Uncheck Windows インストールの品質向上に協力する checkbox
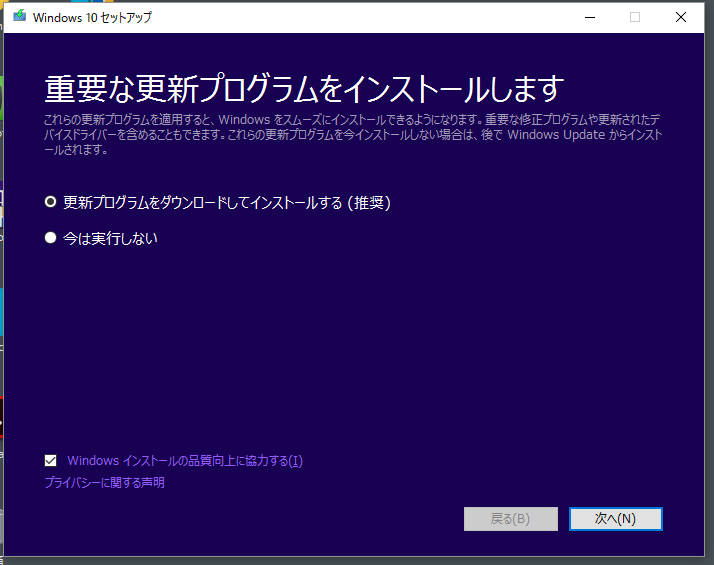The image size is (714, 565). tap(51, 461)
